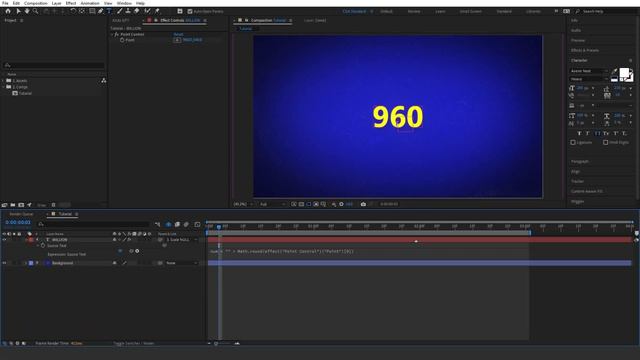Select the Type text tool

point(109,11)
